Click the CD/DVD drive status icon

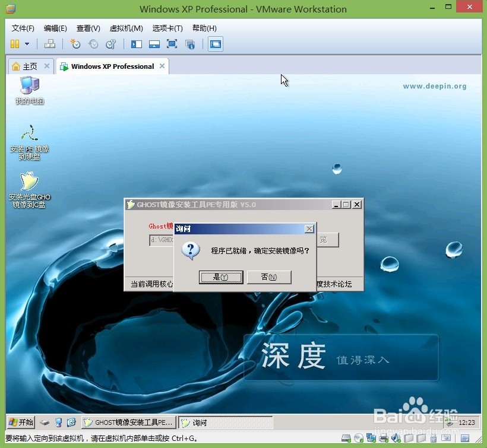[358, 439]
